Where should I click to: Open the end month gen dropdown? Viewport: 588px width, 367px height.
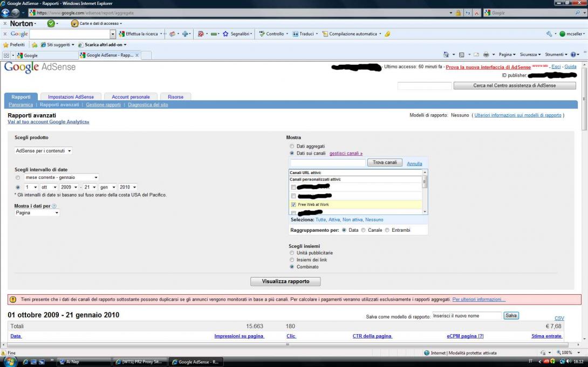coord(108,187)
